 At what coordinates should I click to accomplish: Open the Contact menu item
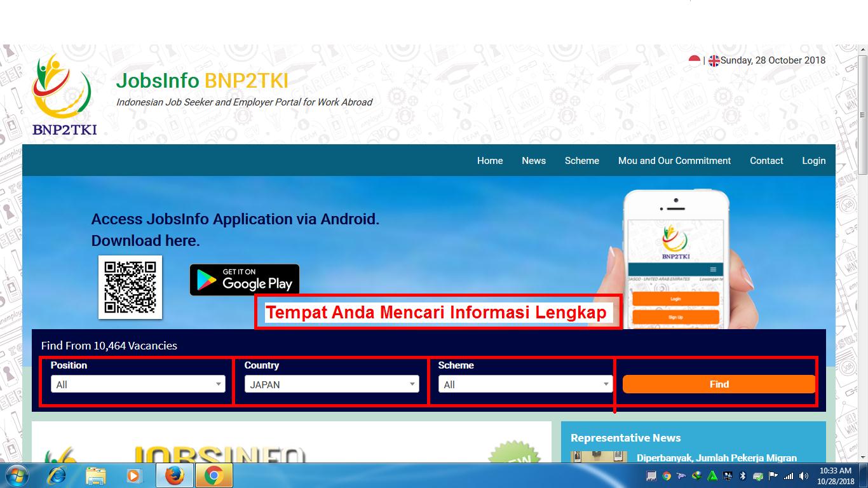tap(766, 161)
